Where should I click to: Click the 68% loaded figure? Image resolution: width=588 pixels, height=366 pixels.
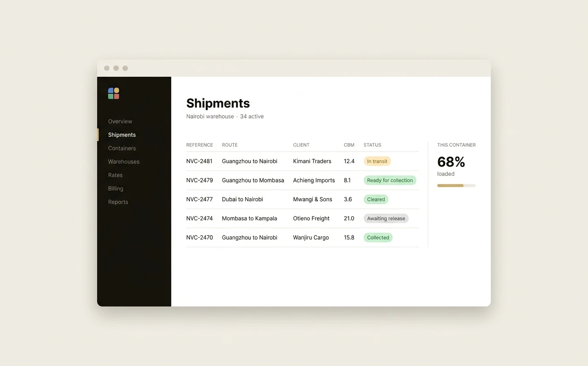click(451, 162)
